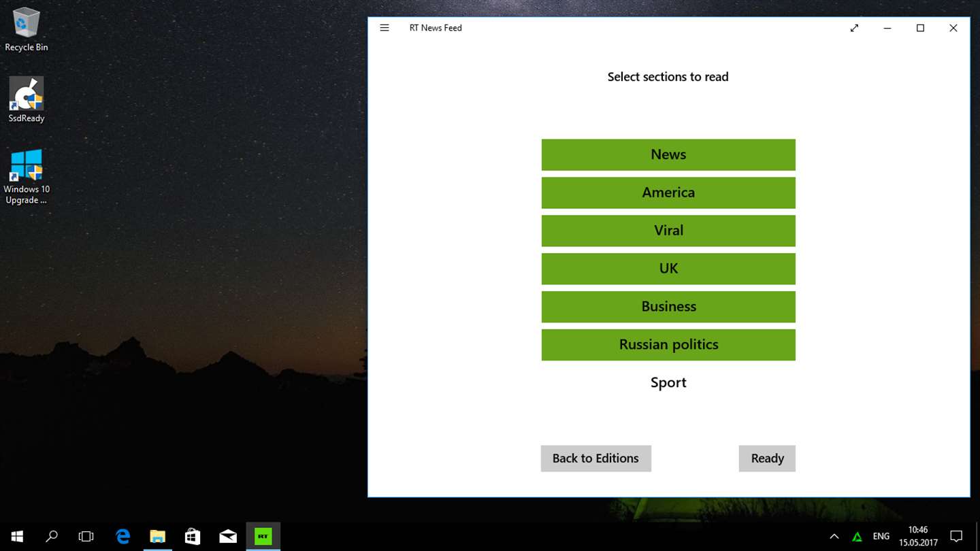Launch Microsoft Edge from the taskbar
Screen dimensions: 980x551
pyautogui.click(x=122, y=536)
